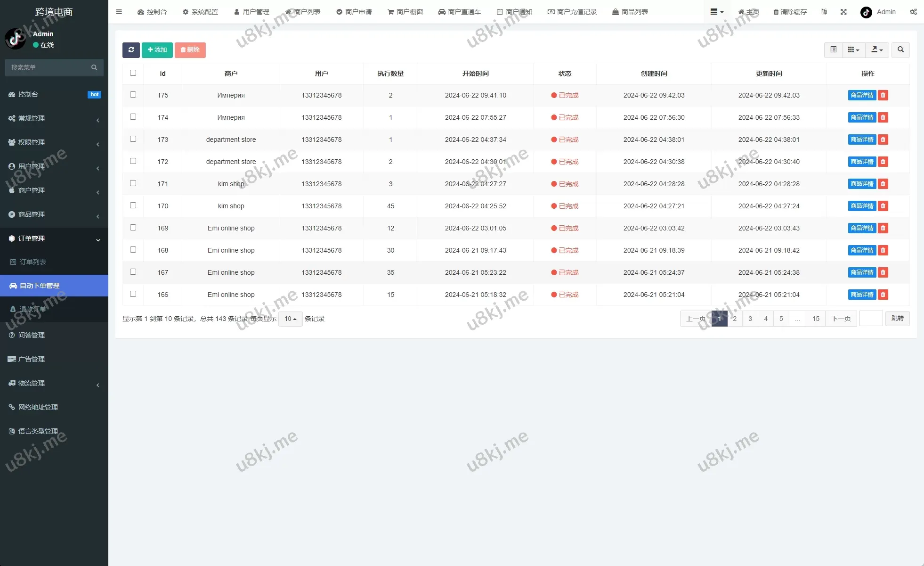Open the table search magnifier icon

click(x=900, y=50)
